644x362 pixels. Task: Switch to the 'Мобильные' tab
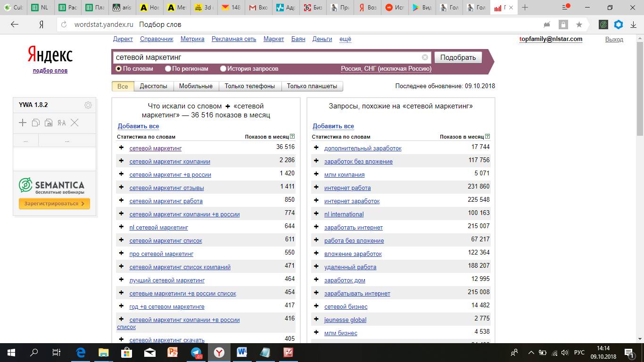tap(196, 86)
